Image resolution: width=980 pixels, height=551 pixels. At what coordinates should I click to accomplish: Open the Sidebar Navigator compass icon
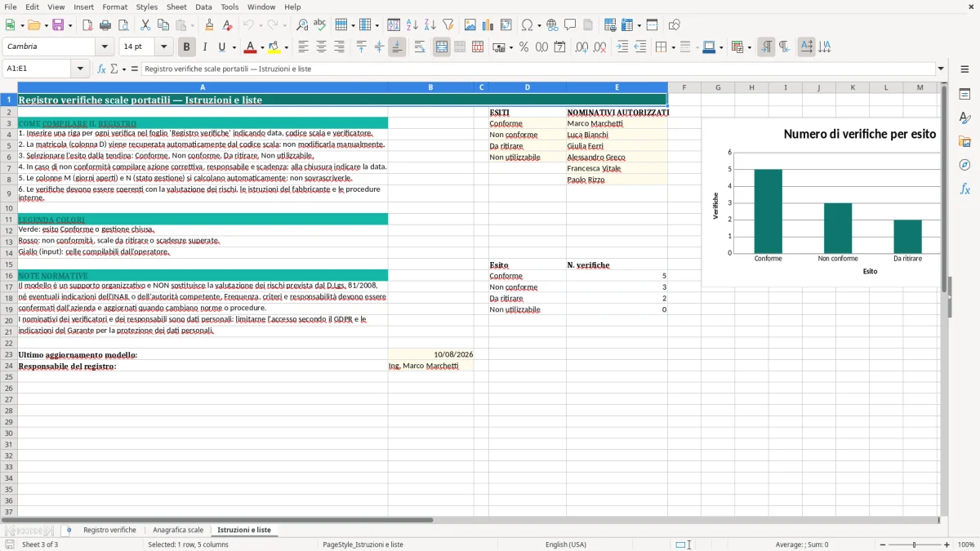964,165
